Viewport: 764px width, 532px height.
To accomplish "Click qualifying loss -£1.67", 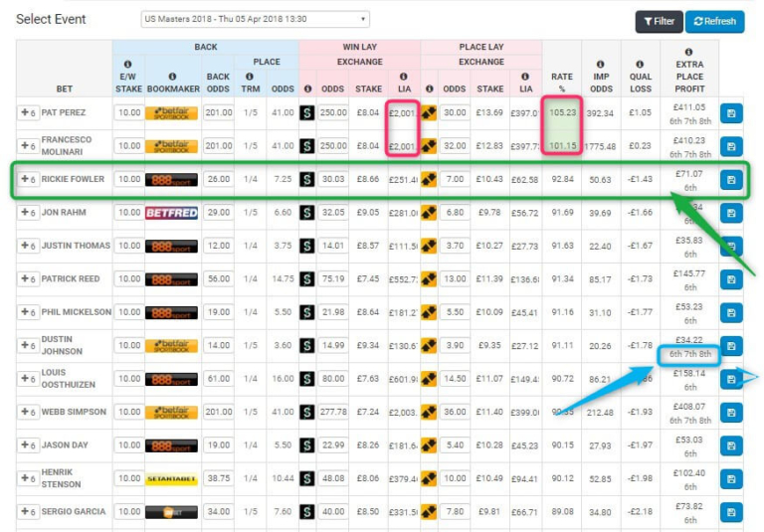I will 641,246.
